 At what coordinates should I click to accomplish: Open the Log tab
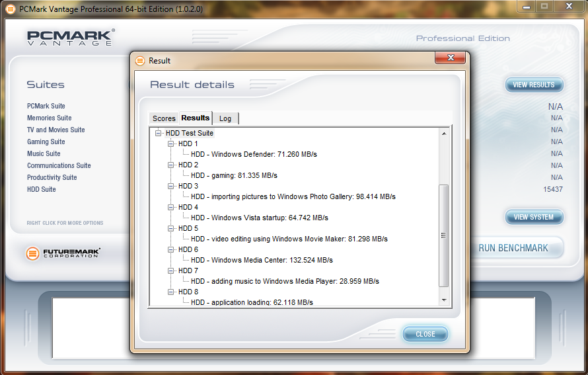225,118
